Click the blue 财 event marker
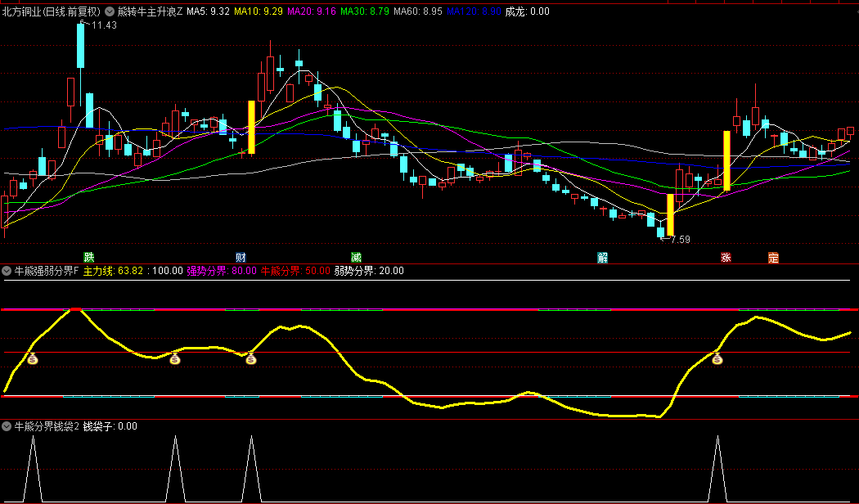The image size is (859, 504). point(241,257)
